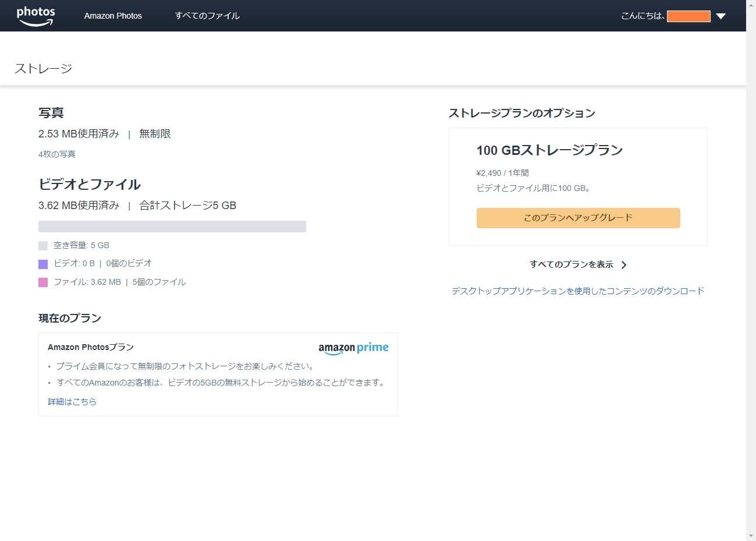Open 詳細はこちら link
756x541 pixels.
(72, 401)
